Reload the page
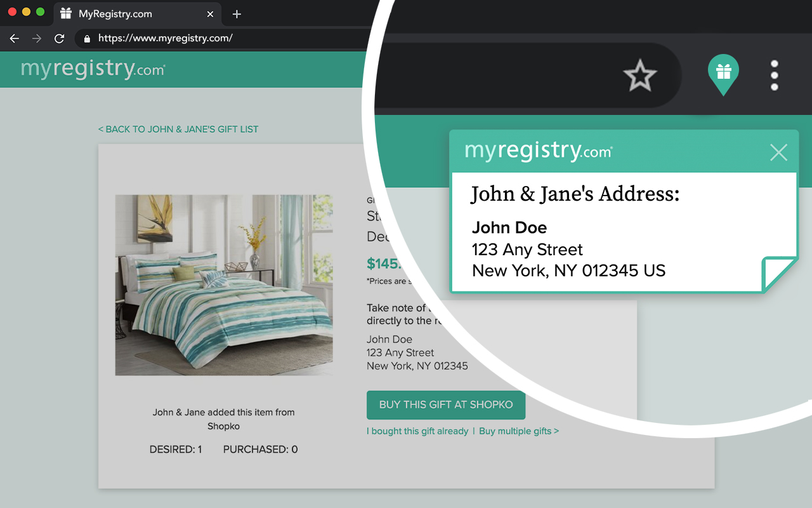This screenshot has height=508, width=812. [x=59, y=39]
